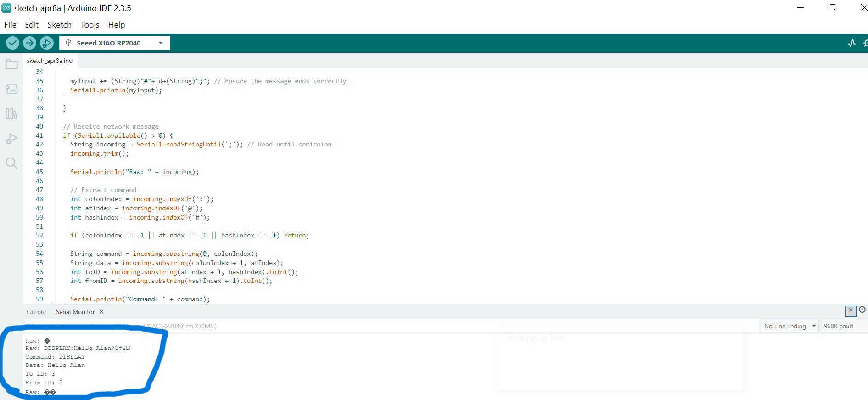Restore down the Arduino IDE window
Screen dimensions: 868x400
click(832, 8)
